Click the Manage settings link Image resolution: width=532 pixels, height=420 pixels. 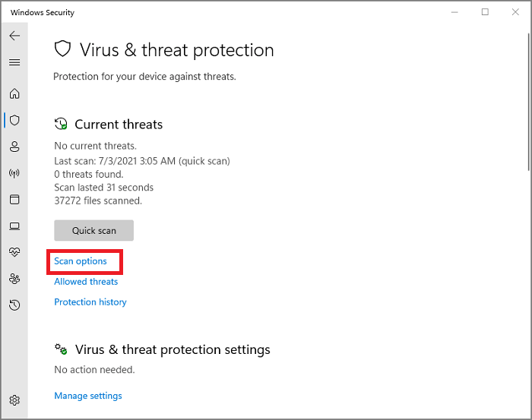tap(88, 396)
